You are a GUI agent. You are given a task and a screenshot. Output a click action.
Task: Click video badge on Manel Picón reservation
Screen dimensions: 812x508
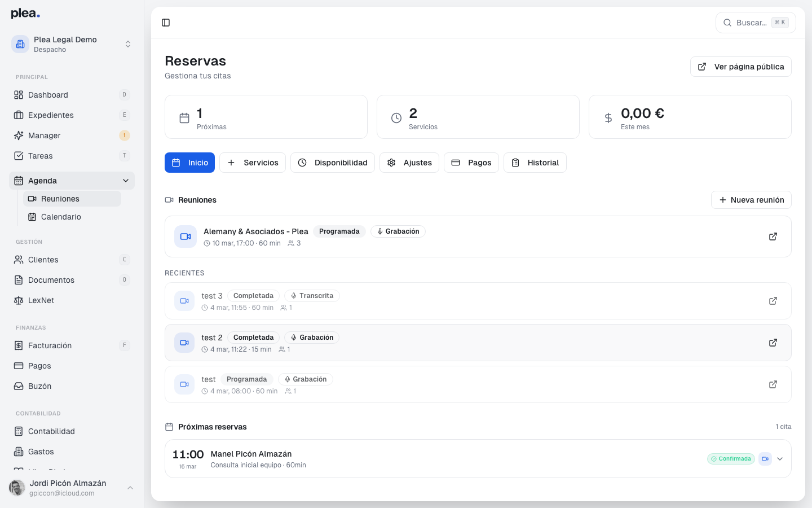[765, 459]
